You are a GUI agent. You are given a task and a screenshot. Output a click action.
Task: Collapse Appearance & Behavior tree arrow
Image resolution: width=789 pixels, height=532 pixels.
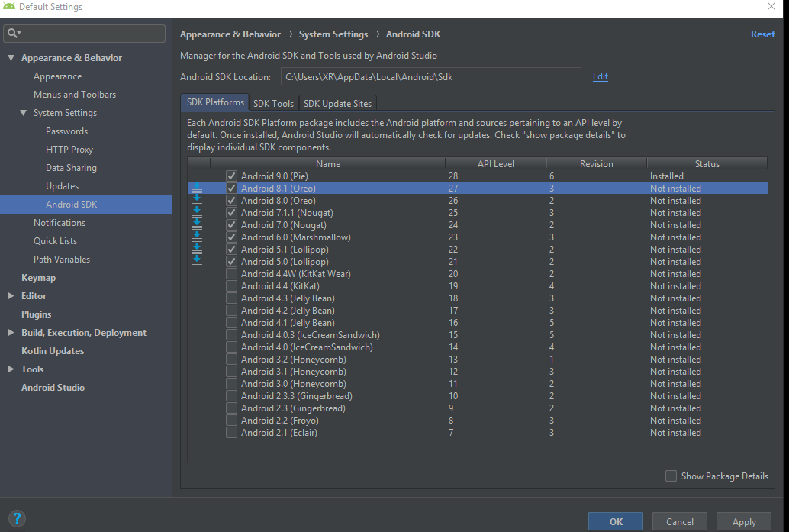[11, 58]
